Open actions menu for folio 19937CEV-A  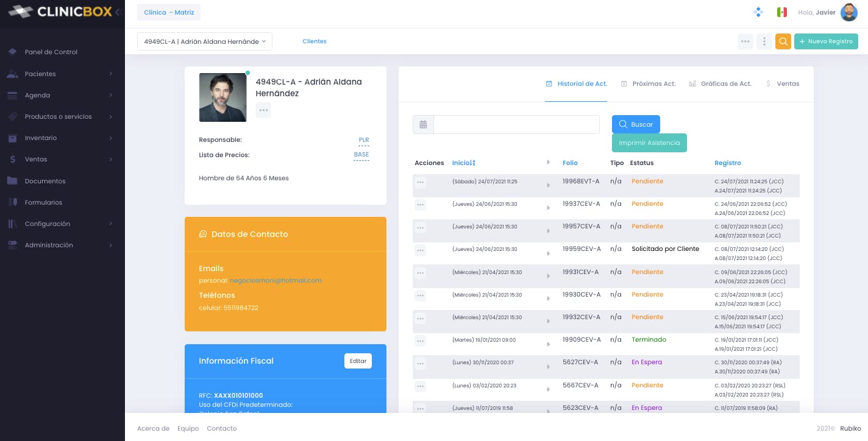[x=420, y=205]
